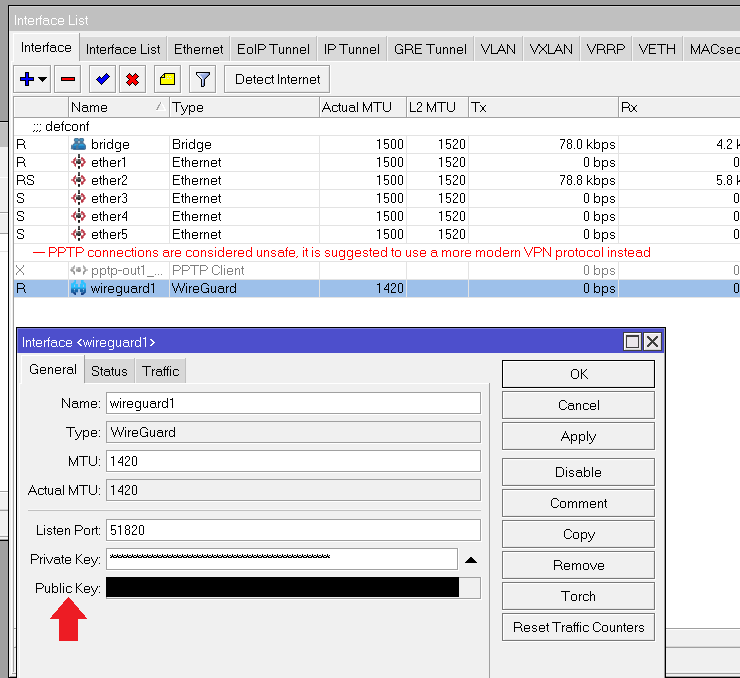This screenshot has height=678, width=740.
Task: Click the ether5 interface icon
Action: click(x=78, y=234)
